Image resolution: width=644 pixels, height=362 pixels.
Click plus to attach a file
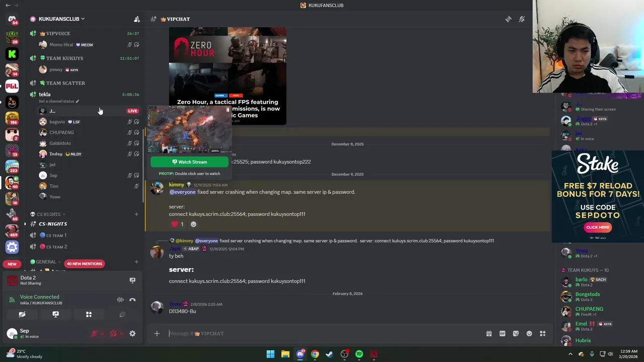[157, 333]
